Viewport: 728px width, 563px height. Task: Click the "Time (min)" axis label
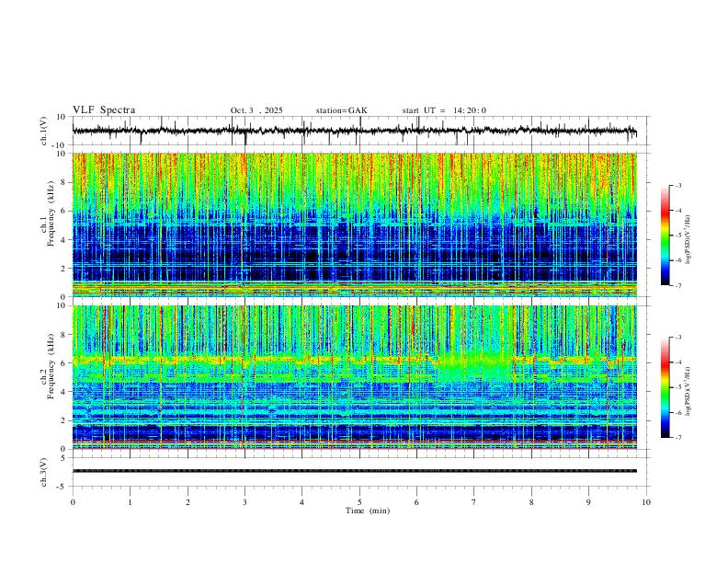coord(368,511)
